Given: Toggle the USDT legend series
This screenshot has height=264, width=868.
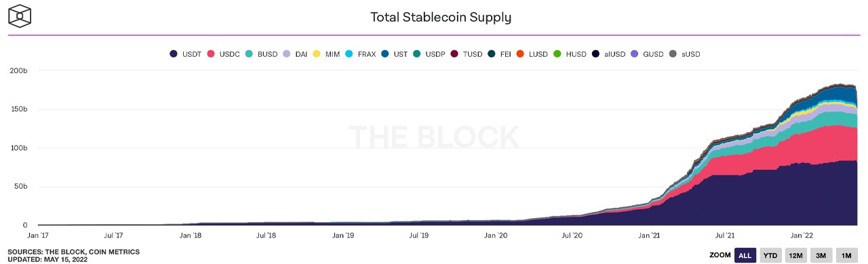Looking at the screenshot, I should (x=186, y=53).
